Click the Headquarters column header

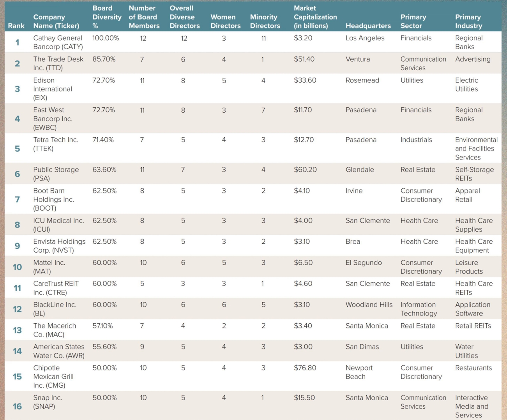pyautogui.click(x=368, y=26)
